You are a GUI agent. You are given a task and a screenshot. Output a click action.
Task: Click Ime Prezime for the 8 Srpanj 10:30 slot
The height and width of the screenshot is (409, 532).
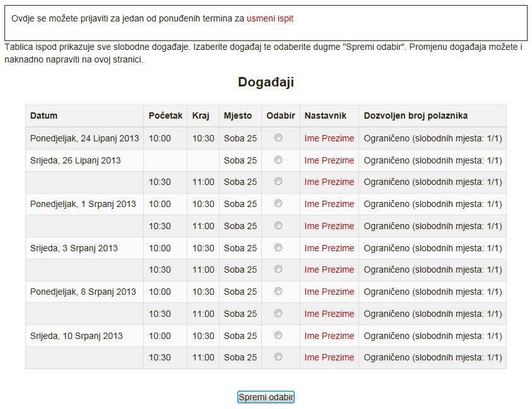(x=329, y=314)
